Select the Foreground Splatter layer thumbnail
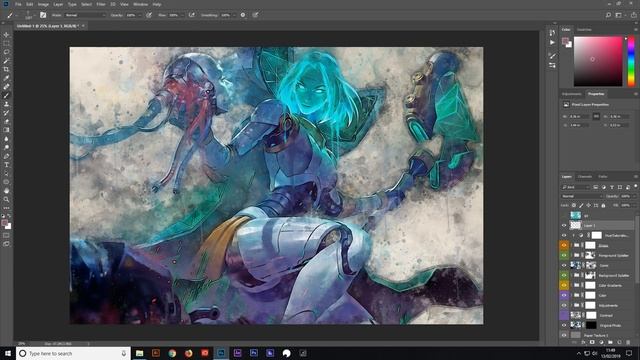 pos(590,256)
